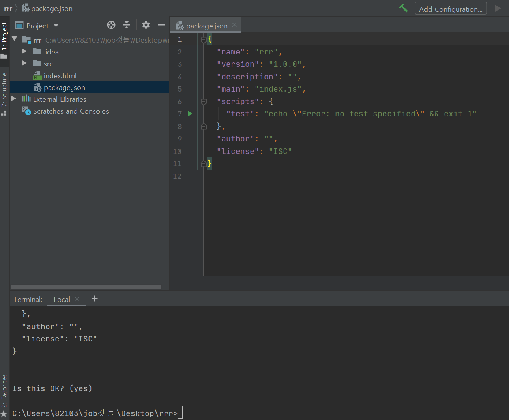Click the package.json file icon in the tree
Image resolution: width=509 pixels, height=420 pixels.
tap(37, 87)
